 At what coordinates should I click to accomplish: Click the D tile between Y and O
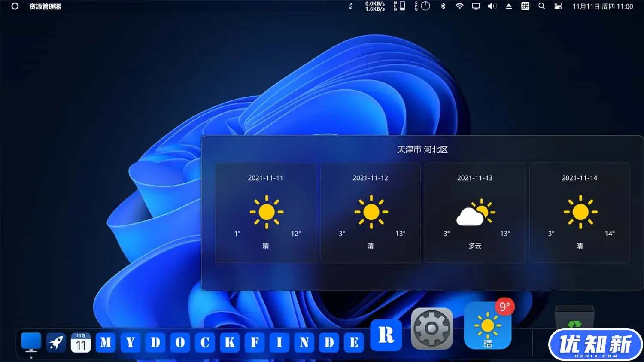pos(155,342)
